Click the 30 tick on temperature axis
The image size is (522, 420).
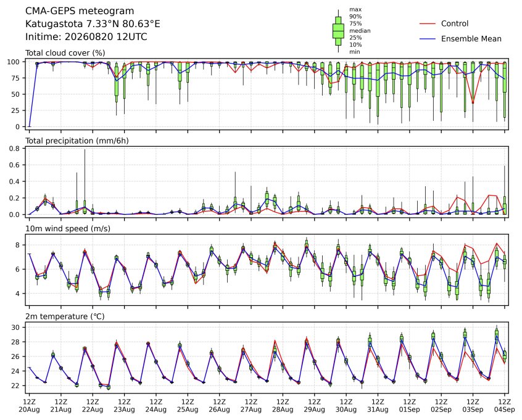pos(15,327)
